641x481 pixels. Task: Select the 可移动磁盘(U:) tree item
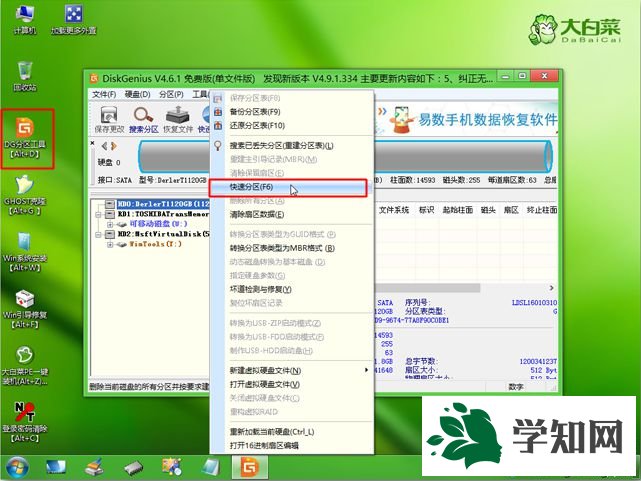click(x=159, y=224)
